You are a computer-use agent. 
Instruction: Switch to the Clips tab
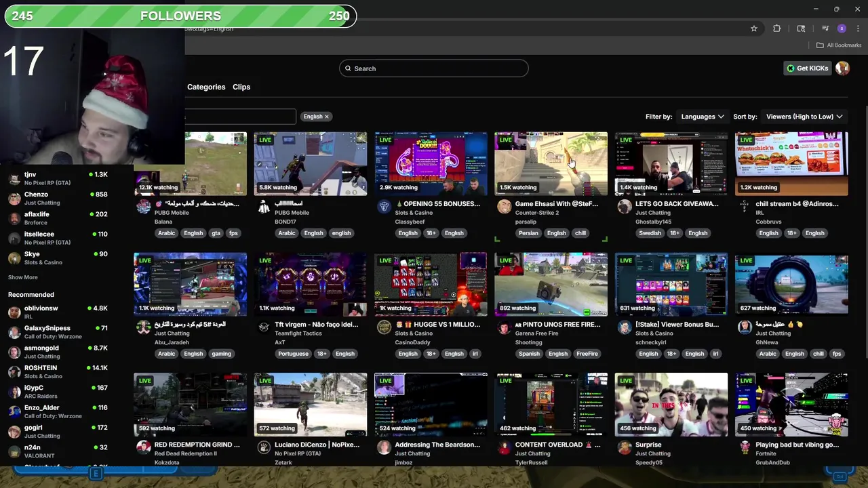tap(241, 87)
